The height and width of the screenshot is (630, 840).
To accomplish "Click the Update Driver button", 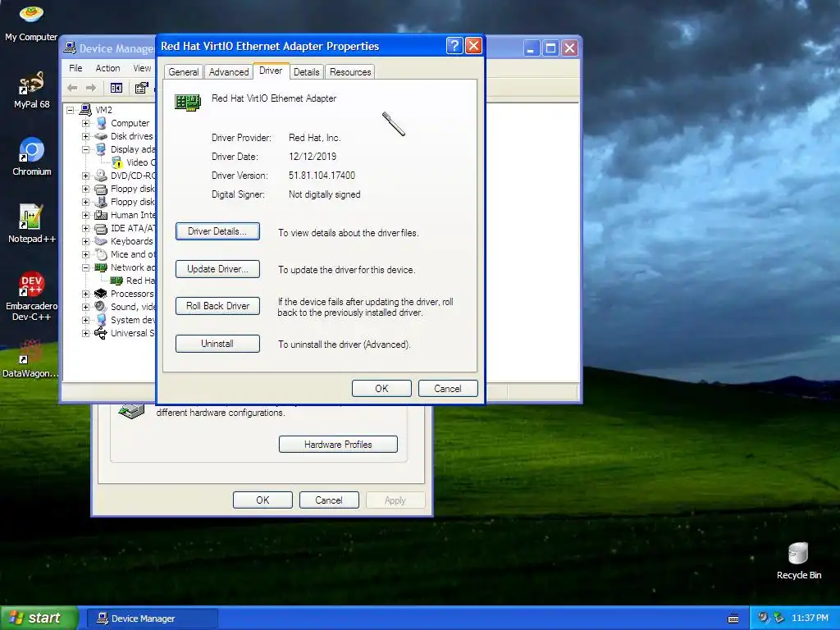I will [217, 269].
